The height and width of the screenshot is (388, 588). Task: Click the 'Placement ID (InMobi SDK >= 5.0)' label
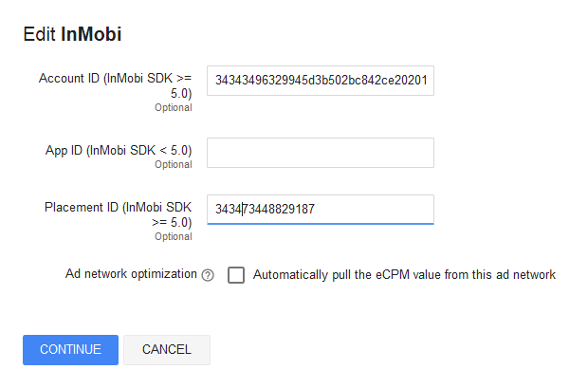pos(118,215)
